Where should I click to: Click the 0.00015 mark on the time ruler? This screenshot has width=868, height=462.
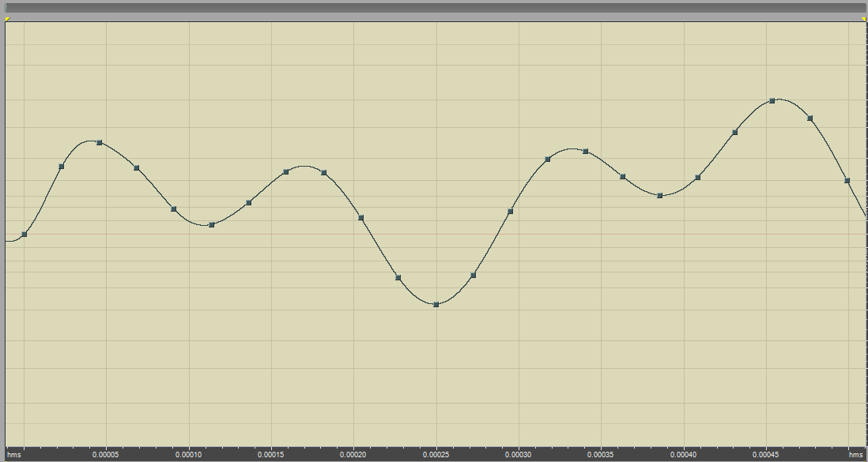tap(271, 455)
